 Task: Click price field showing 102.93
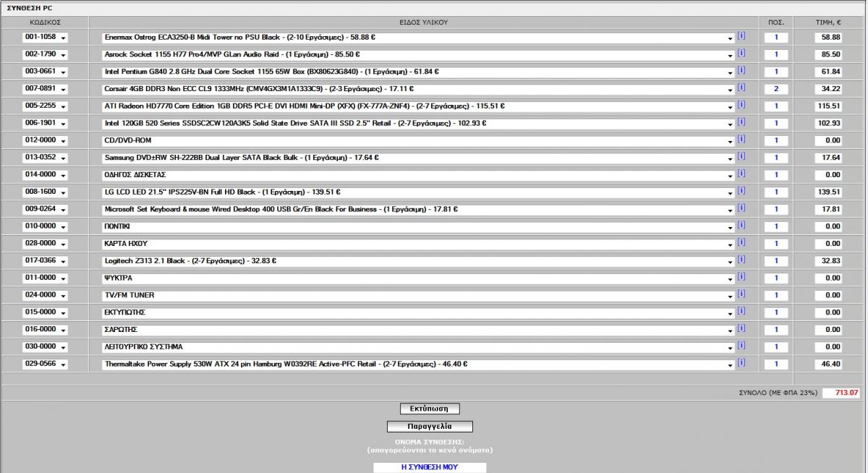pyautogui.click(x=830, y=124)
